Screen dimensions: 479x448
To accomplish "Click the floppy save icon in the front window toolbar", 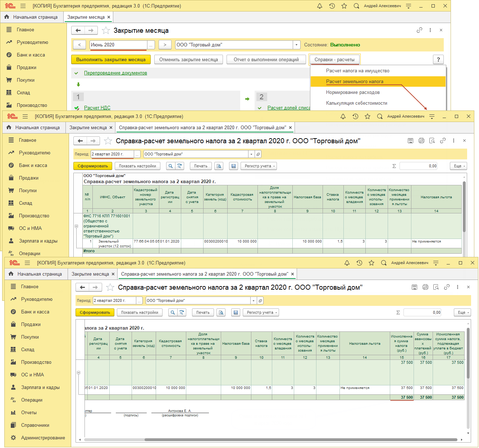I will 236,313.
